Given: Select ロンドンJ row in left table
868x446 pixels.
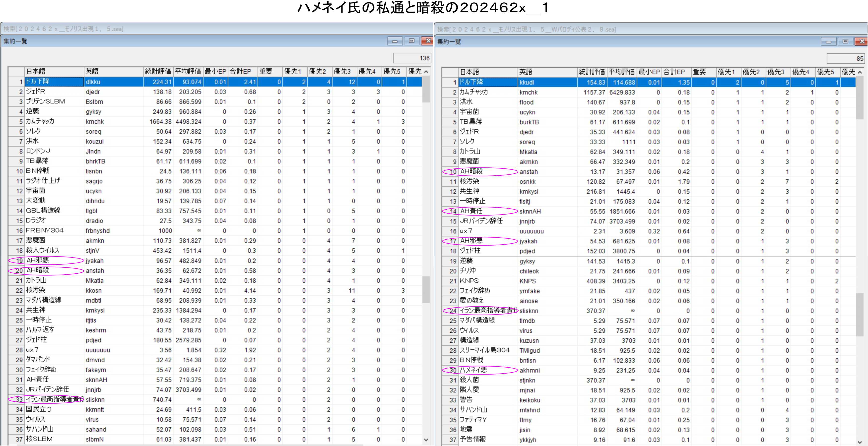Looking at the screenshot, I should 215,151.
